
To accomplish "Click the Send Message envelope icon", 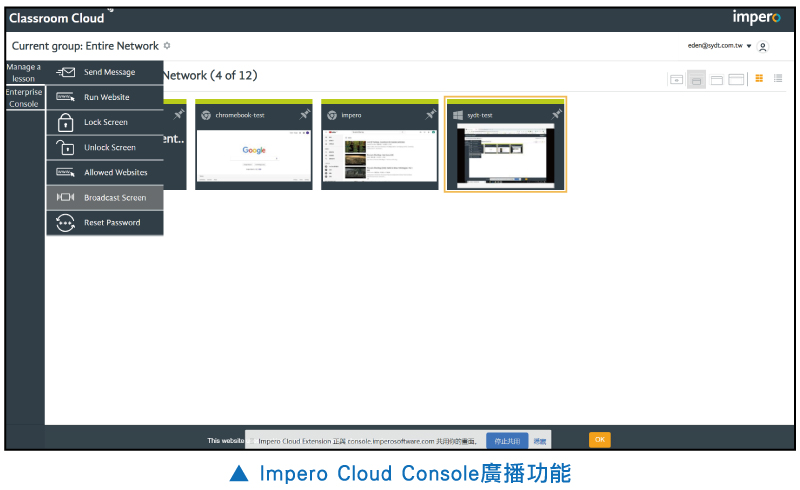I will 66,73.
